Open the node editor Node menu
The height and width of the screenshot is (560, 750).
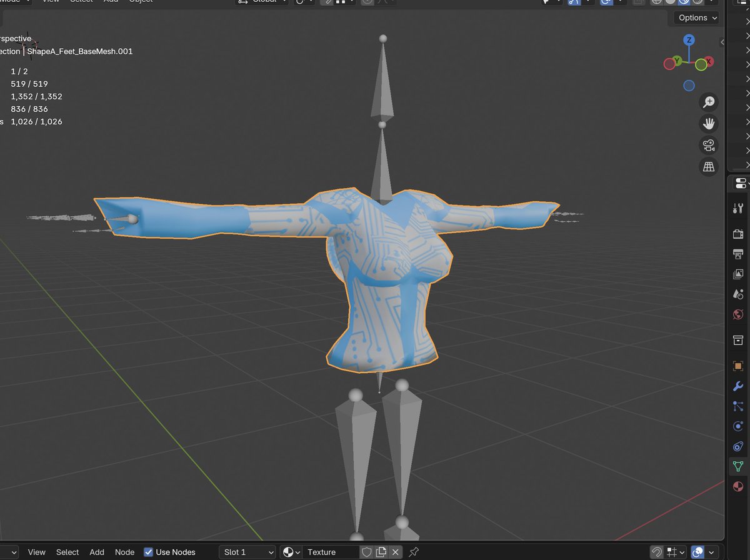click(x=124, y=552)
